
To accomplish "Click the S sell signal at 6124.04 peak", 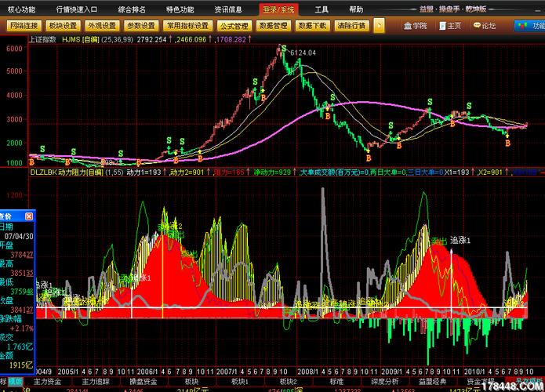I will tap(285, 49).
